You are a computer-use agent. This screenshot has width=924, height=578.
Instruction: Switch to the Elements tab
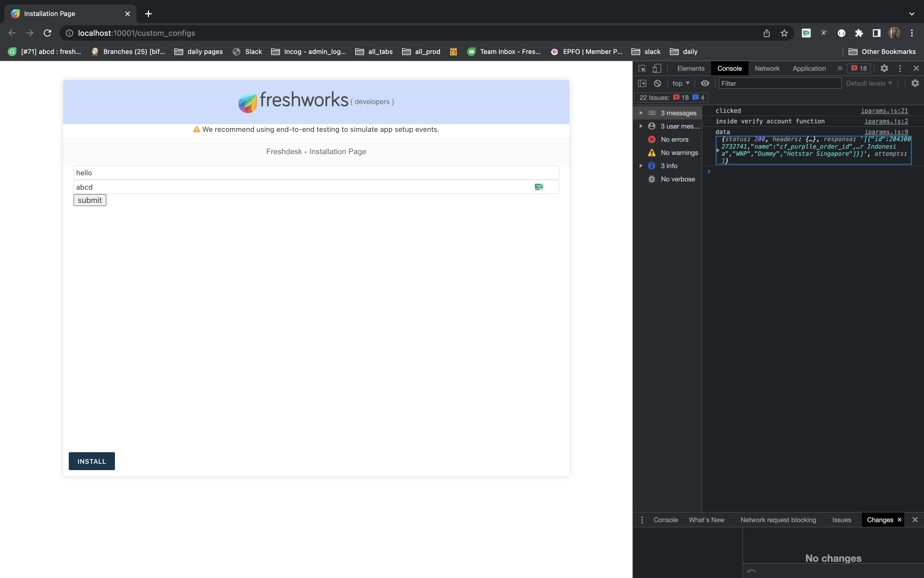tap(691, 69)
